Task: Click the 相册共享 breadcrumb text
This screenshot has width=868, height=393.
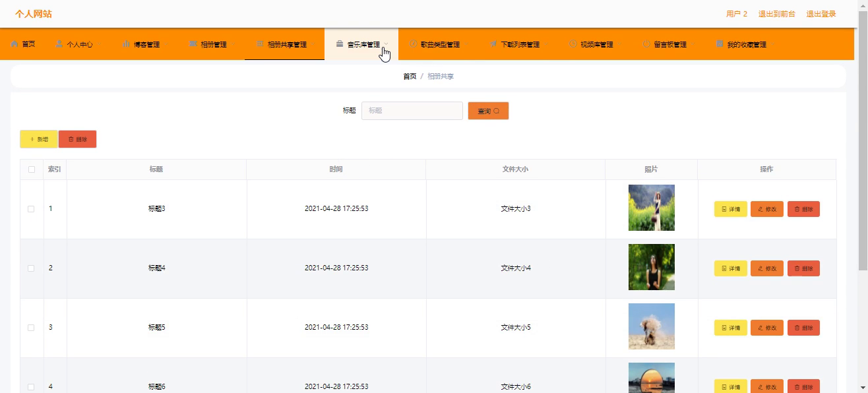Action: (441, 76)
